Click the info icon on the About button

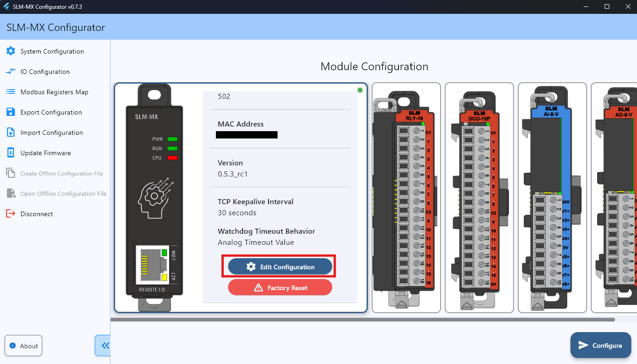13,346
